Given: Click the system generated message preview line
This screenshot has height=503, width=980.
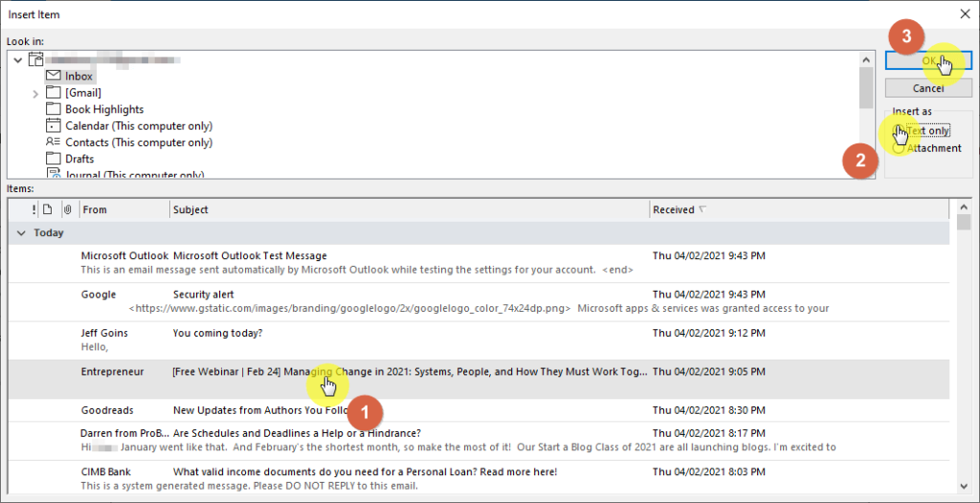Looking at the screenshot, I should click(250, 486).
